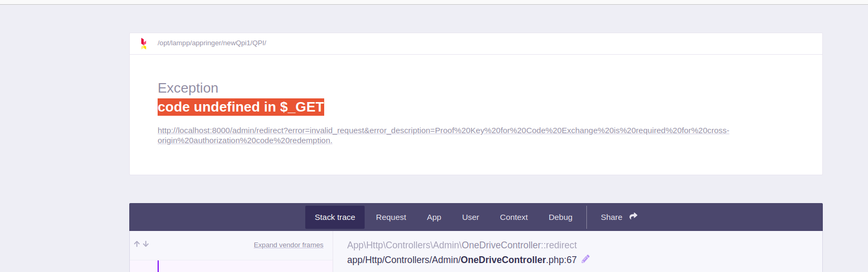Open the App tab
Image resolution: width=868 pixels, height=272 pixels.
click(x=434, y=217)
